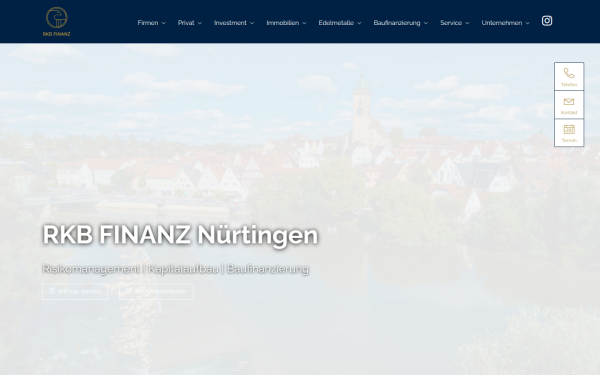Click the RKB Finanz logo
The height and width of the screenshot is (375, 600).
point(57,21)
